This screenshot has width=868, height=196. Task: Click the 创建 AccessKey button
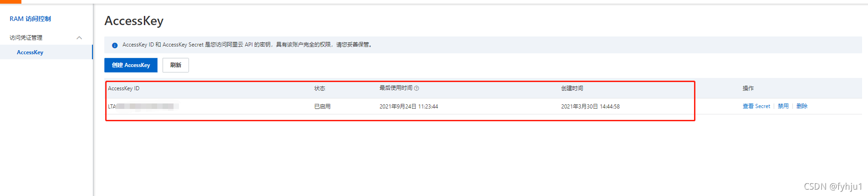(131, 65)
